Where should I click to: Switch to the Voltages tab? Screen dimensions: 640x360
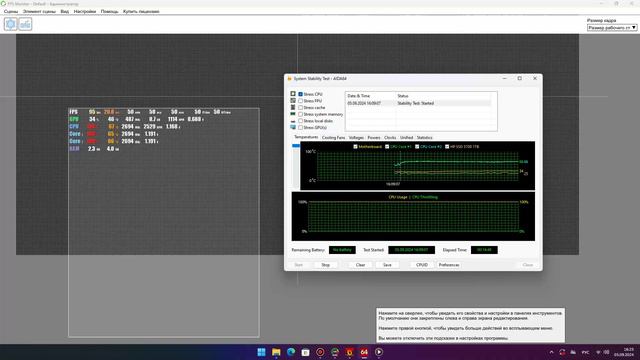pos(356,138)
